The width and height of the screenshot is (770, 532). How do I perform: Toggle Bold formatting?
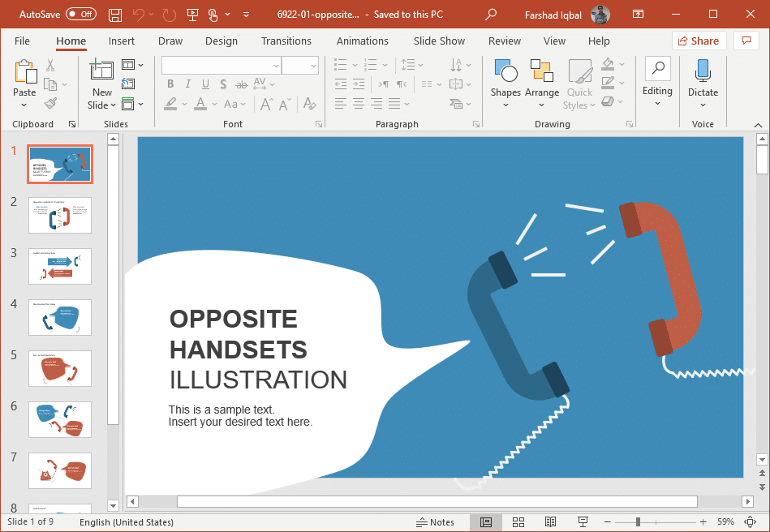tap(170, 84)
